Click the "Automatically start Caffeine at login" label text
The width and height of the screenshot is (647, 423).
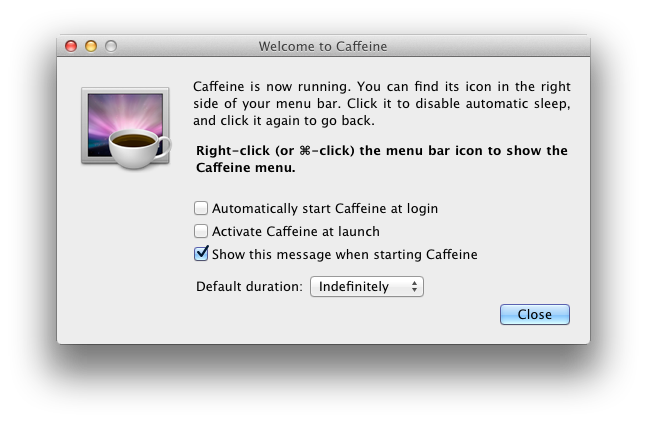tap(325, 208)
